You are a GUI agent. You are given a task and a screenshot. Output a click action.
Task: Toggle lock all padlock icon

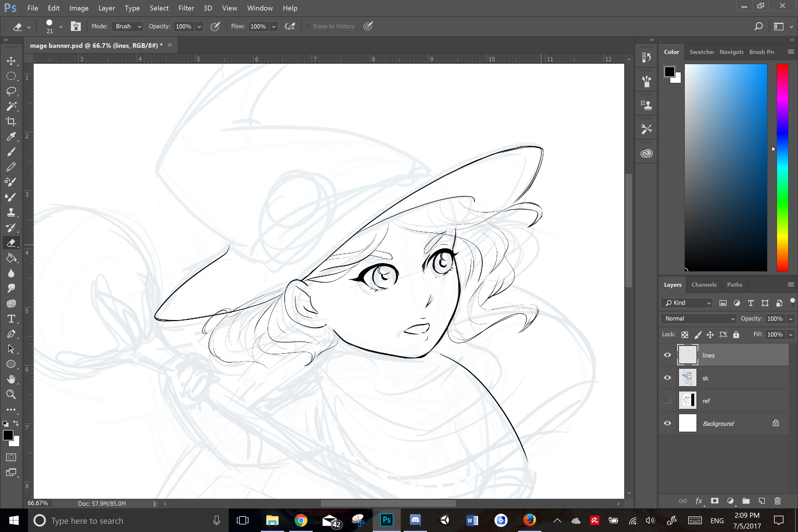pyautogui.click(x=736, y=335)
